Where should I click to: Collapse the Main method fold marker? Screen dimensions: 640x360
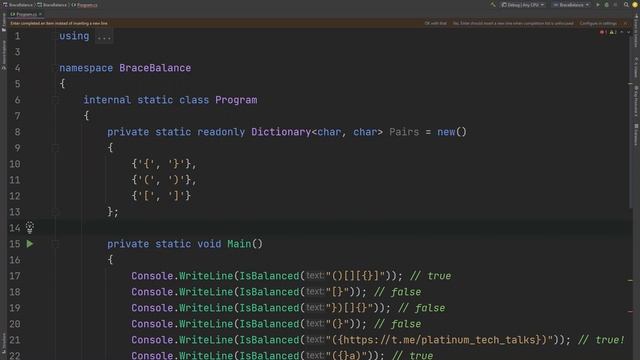coord(56,244)
